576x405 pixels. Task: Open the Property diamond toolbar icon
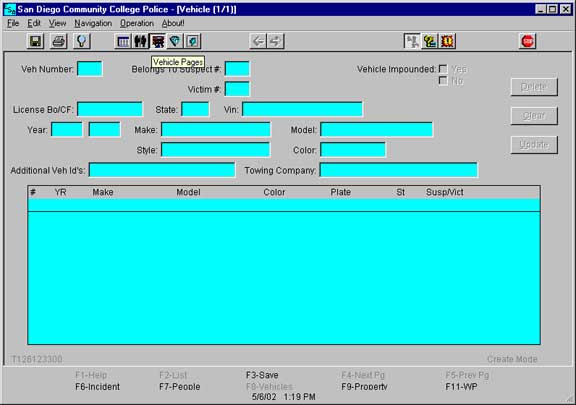point(175,41)
